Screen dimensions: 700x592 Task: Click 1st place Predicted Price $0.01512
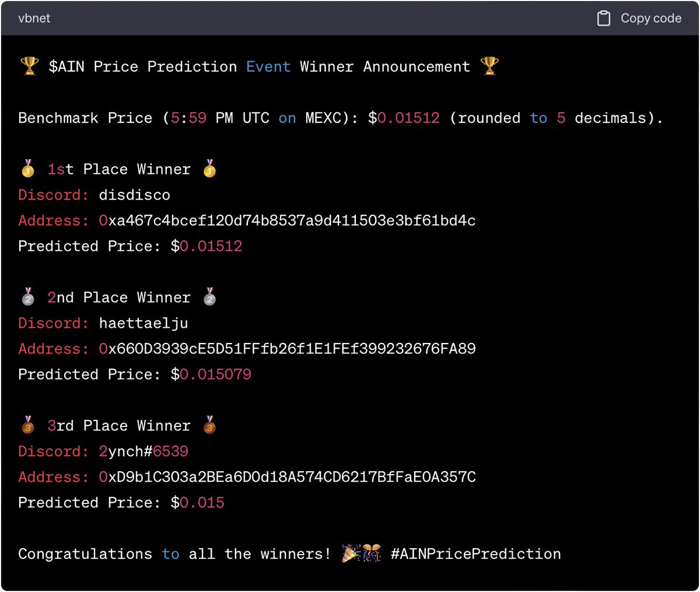coord(206,246)
